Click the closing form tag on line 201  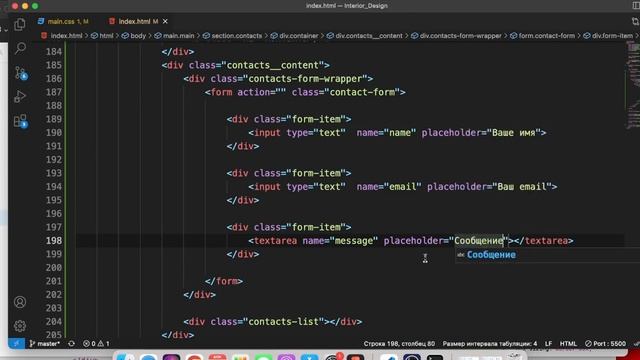[x=224, y=281]
